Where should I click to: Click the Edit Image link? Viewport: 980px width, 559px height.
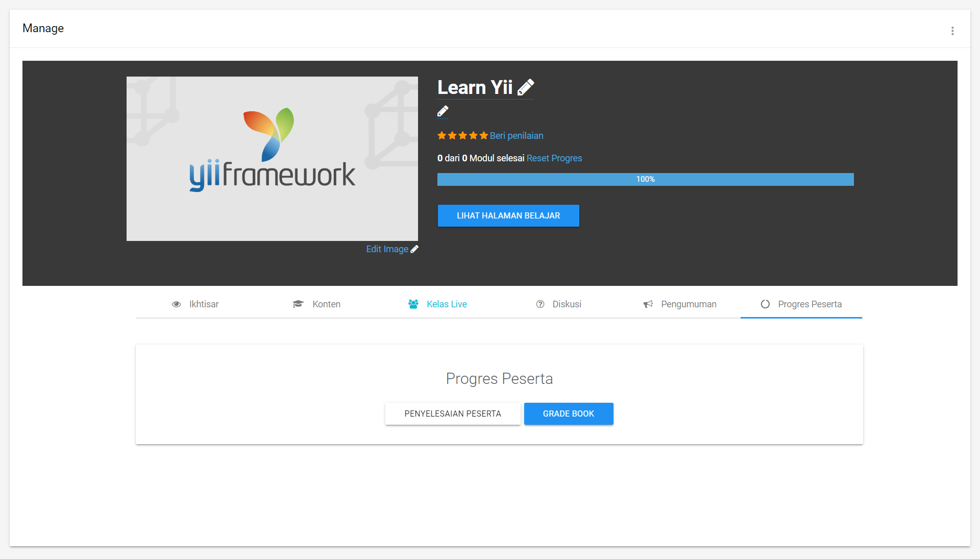(x=387, y=249)
